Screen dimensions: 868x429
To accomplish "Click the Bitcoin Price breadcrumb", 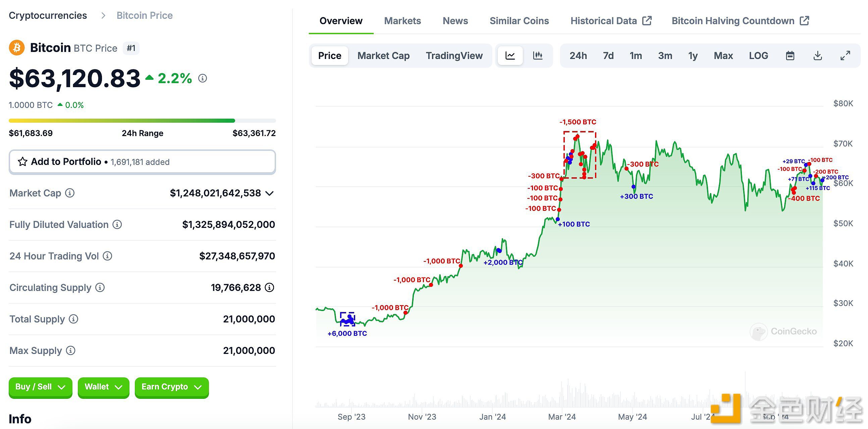I will pos(145,15).
